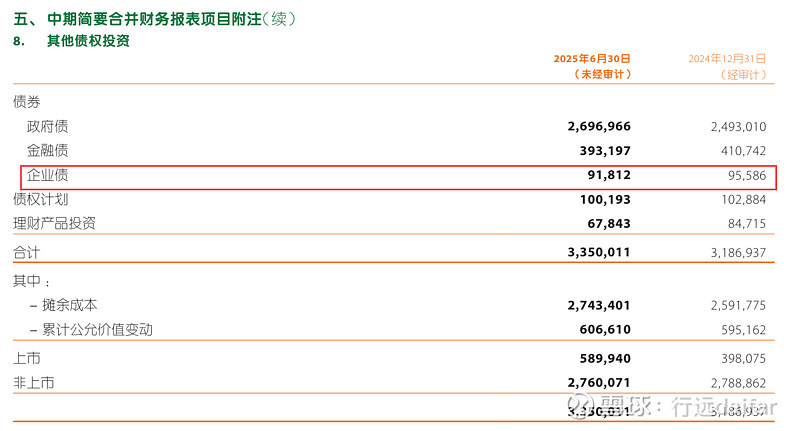This screenshot has height=431, width=800.
Task: Select the 2024年12月31日 column header
Action: tap(728, 59)
